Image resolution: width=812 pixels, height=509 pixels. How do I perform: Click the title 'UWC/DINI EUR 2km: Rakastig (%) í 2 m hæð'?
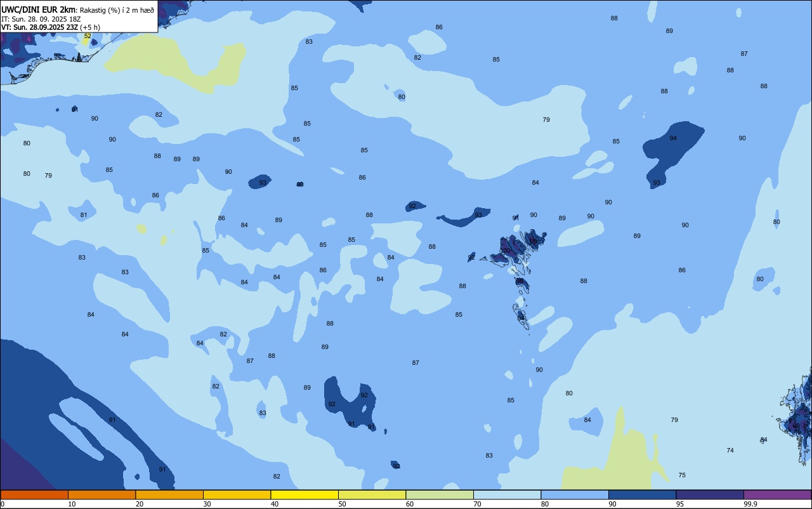pyautogui.click(x=77, y=10)
